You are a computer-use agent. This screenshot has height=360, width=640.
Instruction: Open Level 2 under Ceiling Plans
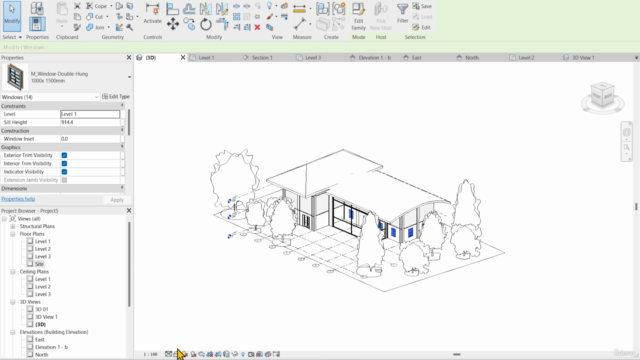[x=42, y=287]
